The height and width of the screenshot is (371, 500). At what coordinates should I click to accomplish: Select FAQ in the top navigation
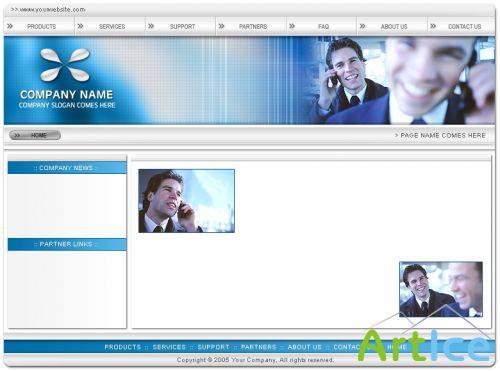pyautogui.click(x=323, y=26)
